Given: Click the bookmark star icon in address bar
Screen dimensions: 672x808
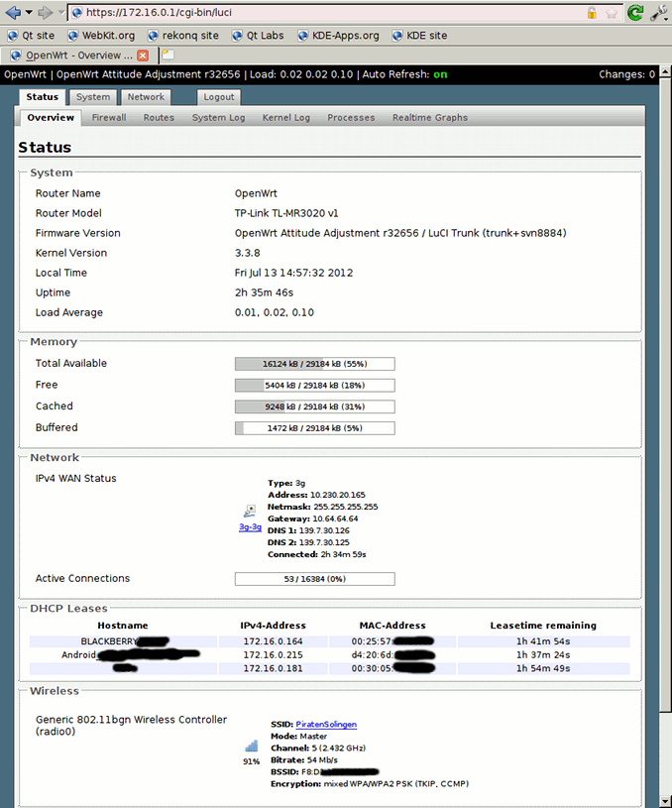Looking at the screenshot, I should coord(612,13).
